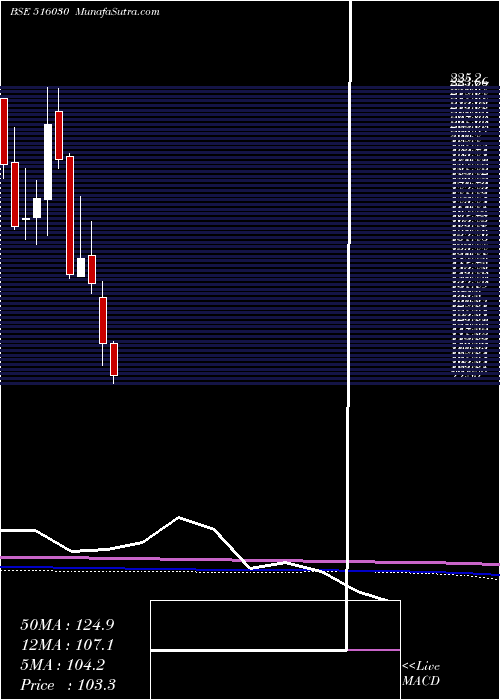
Task: Click the Price : 103.3 value
Action: [x=68, y=685]
